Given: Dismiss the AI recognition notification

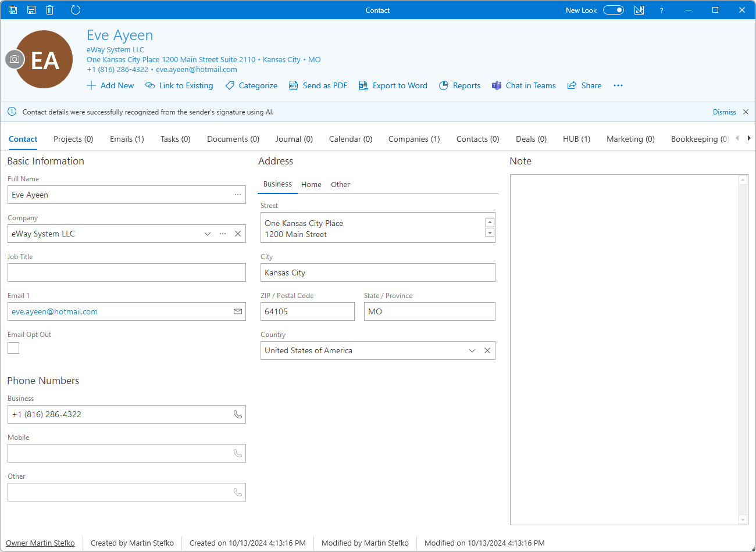Looking at the screenshot, I should click(724, 112).
